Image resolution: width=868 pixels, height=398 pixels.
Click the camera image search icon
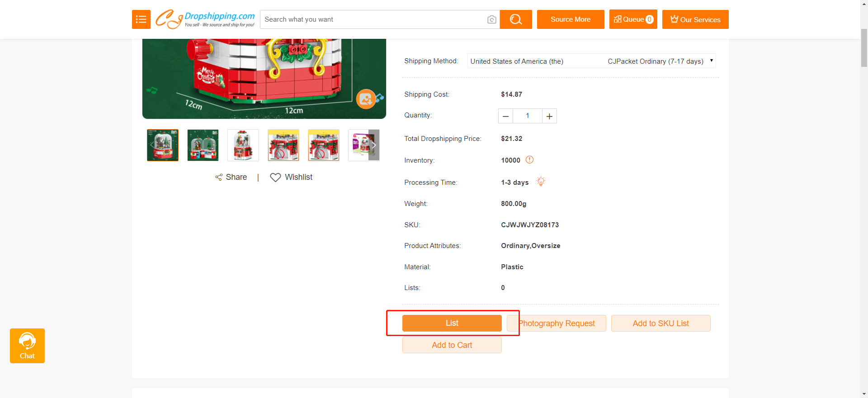coord(491,19)
